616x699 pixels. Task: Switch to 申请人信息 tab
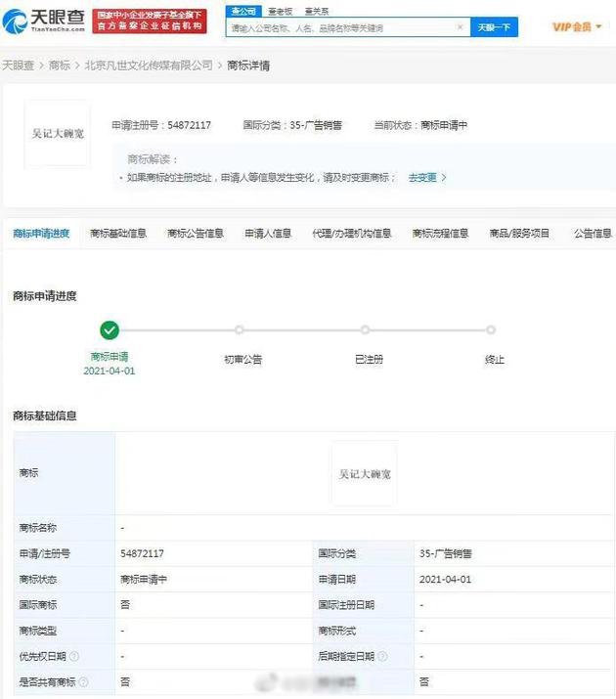(268, 233)
